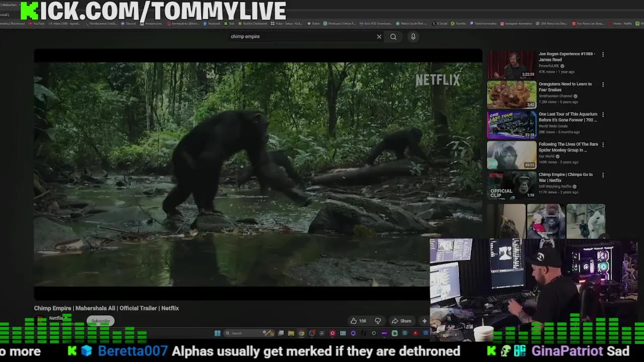This screenshot has height=362, width=644.
Task: Open File Explorer from the taskbar
Action: click(291, 333)
